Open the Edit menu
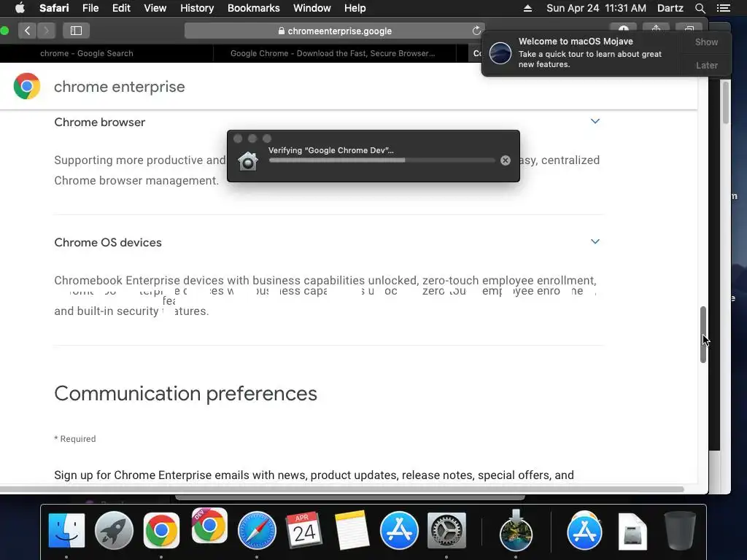 point(121,8)
